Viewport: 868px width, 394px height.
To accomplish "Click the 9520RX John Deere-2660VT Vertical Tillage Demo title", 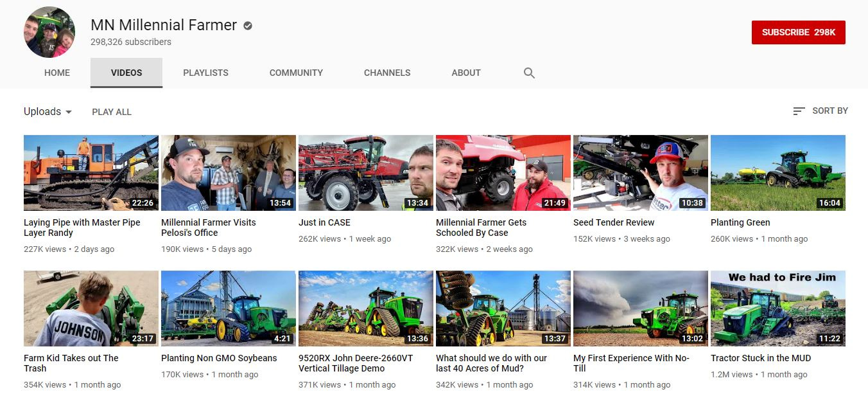I will 356,363.
